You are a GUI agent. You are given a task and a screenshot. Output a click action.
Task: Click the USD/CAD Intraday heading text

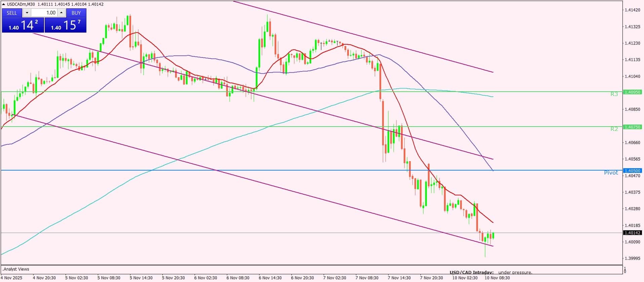472,272
